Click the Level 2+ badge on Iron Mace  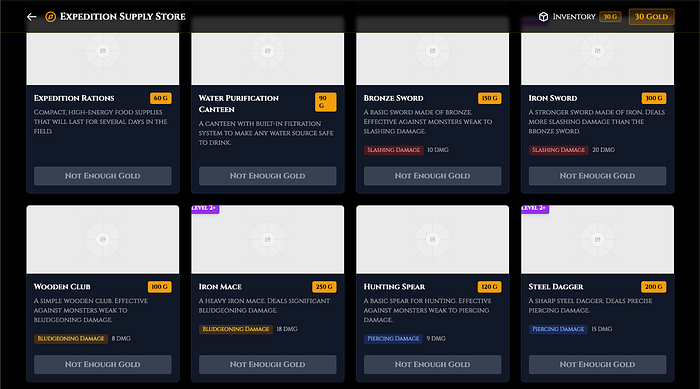pyautogui.click(x=205, y=209)
